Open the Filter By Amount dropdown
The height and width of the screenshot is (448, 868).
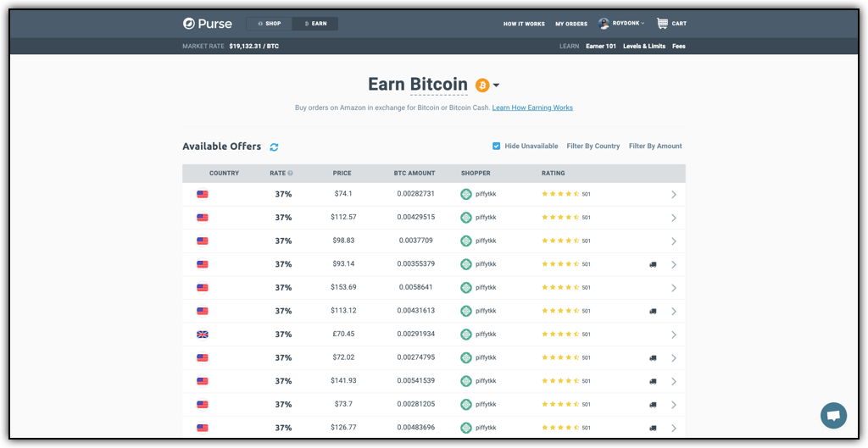[655, 146]
